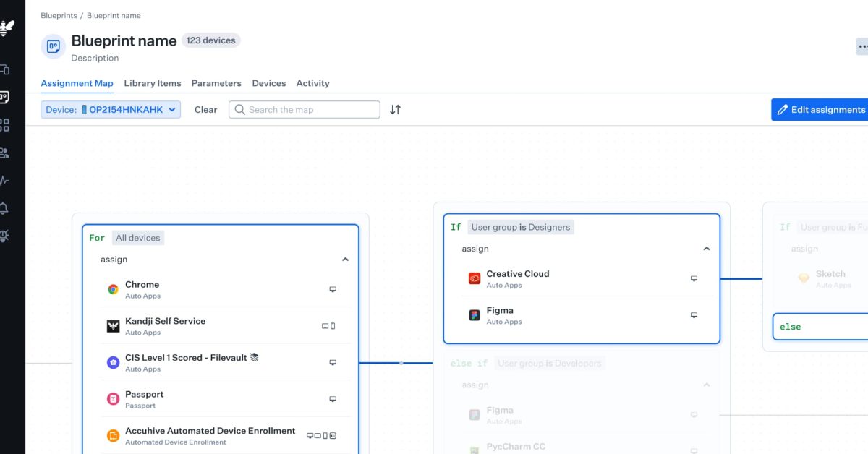
Task: Click the Passport row name
Action: 145,394
